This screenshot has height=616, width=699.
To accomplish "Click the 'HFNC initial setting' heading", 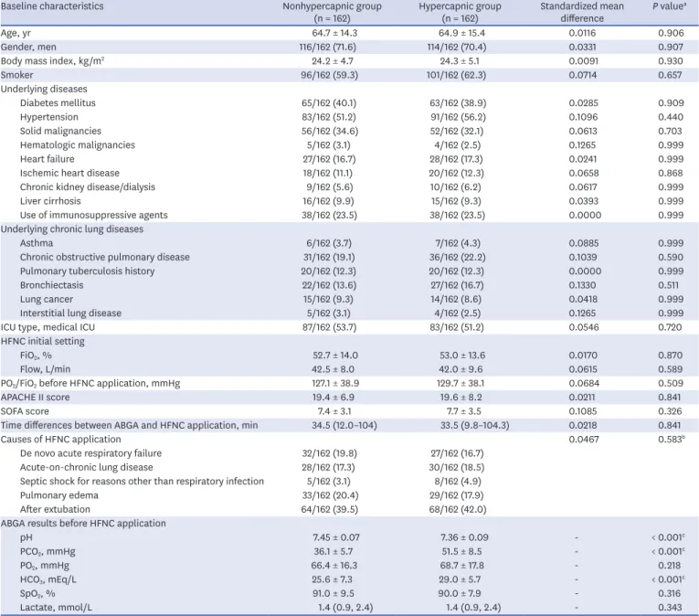I will [x=42, y=341].
